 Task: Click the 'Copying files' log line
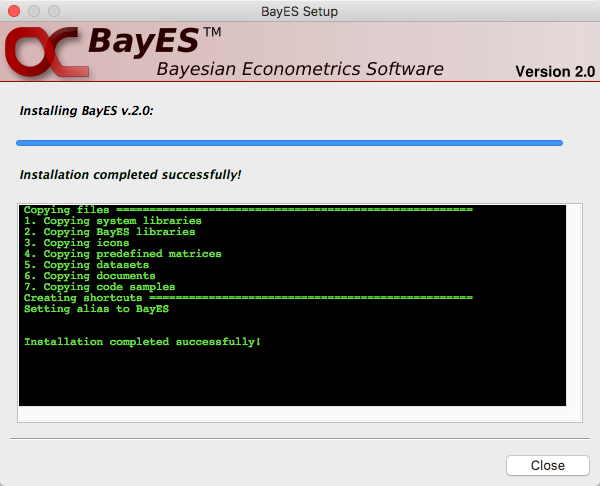click(248, 210)
